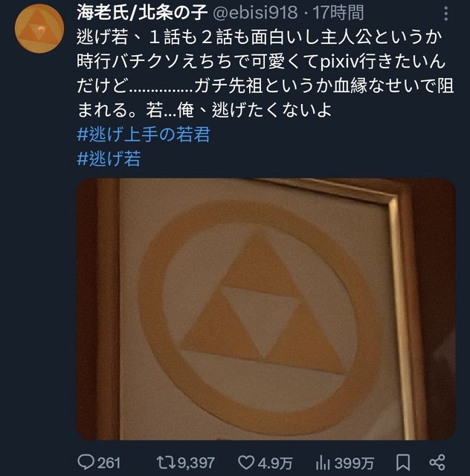The height and width of the screenshot is (476, 470).
Task: Open the tweet's three-dot more menu
Action: click(445, 13)
